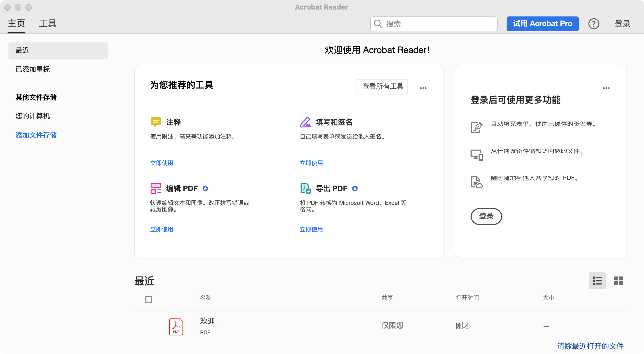Click the blue star badge beside 编辑 PDF
The width and height of the screenshot is (644, 354).
coord(205,188)
